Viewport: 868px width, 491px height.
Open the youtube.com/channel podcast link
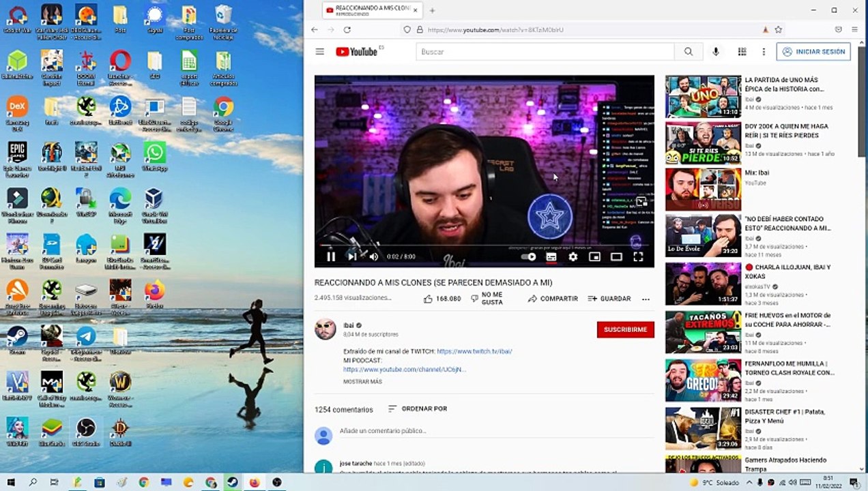coord(405,370)
